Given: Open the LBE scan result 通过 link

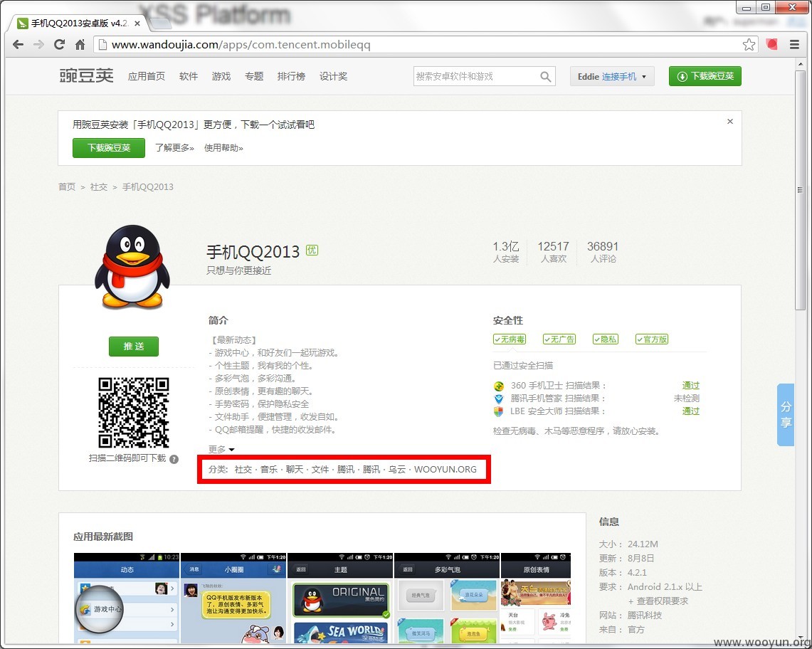Looking at the screenshot, I should tap(691, 411).
